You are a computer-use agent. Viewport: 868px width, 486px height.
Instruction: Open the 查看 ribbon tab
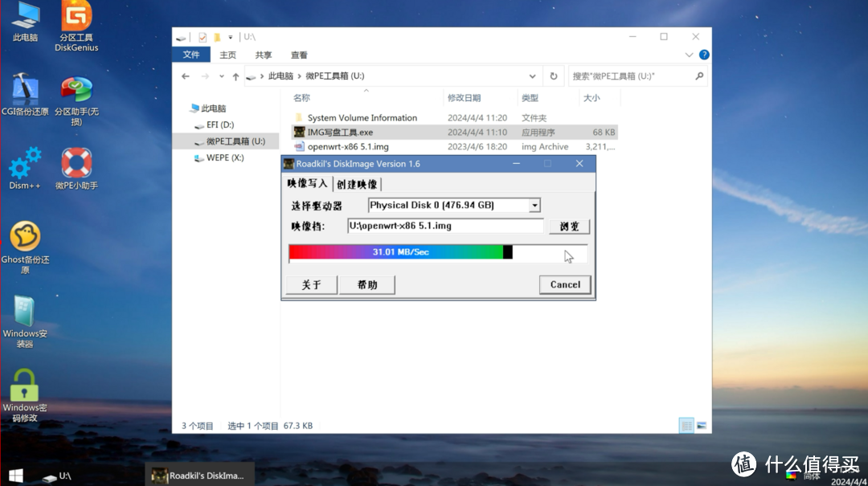point(299,55)
